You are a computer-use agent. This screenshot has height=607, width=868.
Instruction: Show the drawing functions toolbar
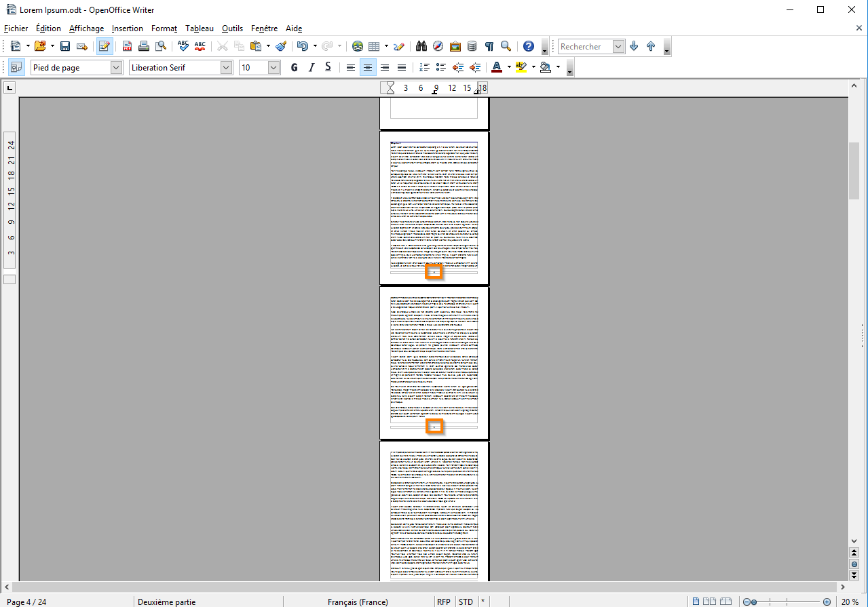399,46
